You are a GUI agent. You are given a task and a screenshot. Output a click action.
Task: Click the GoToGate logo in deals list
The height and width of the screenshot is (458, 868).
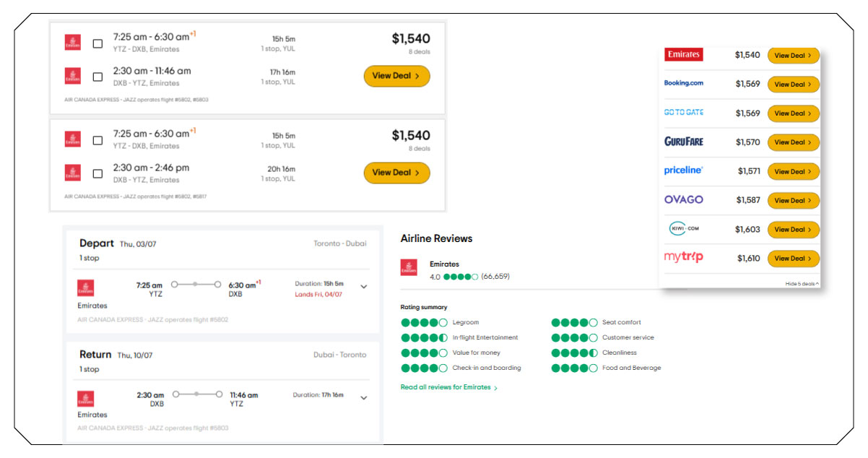click(x=683, y=113)
